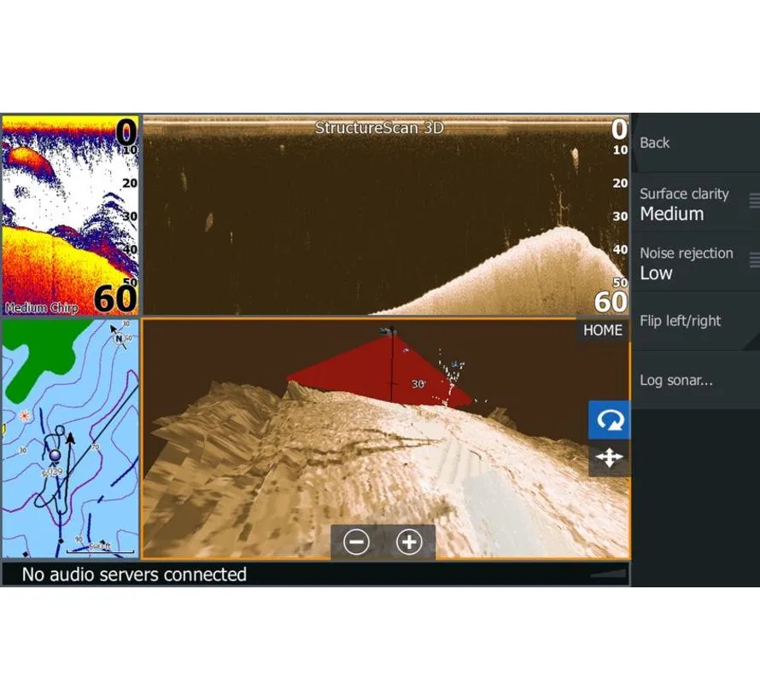Go Back in the sonar menu
Image resolution: width=760 pixels, height=700 pixels.
tap(696, 143)
